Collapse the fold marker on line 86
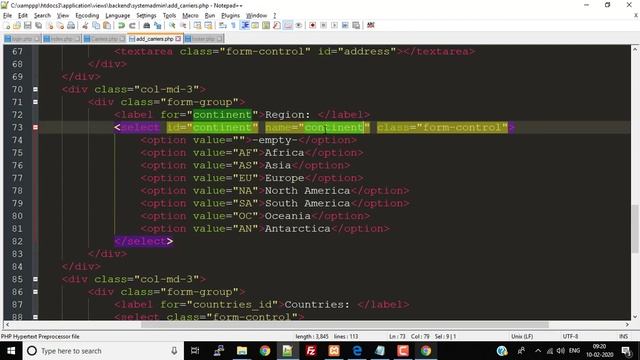This screenshot has width=640, height=360. (x=36, y=292)
